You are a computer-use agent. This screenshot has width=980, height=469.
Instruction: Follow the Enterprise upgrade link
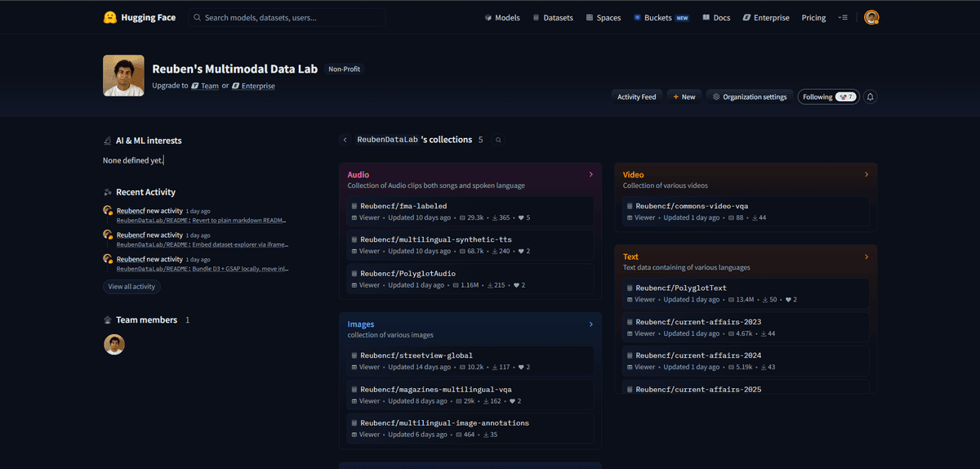pos(253,86)
